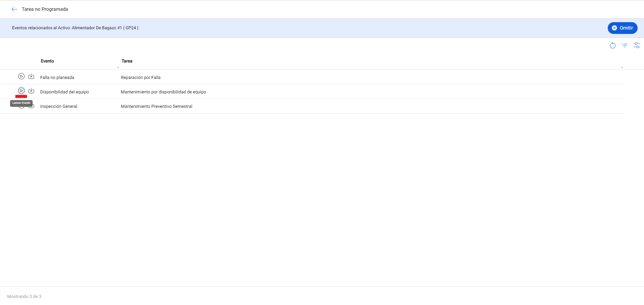The image size is (644, 305).
Task: Open column settings sliders icon
Action: 637,45
